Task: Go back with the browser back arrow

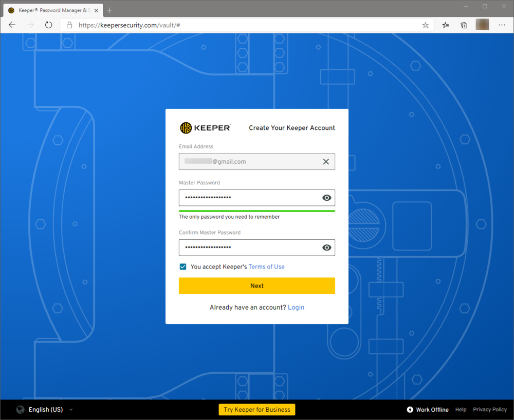Action: coord(12,25)
